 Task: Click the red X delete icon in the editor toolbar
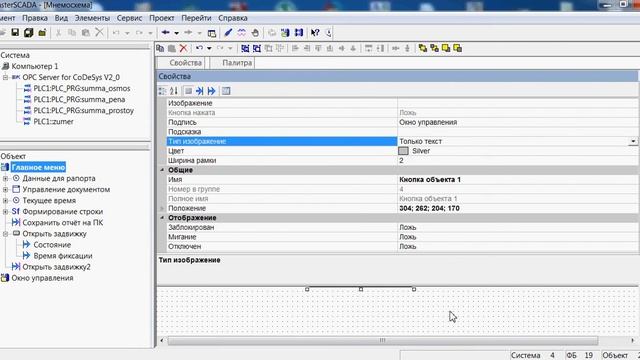coord(184,48)
